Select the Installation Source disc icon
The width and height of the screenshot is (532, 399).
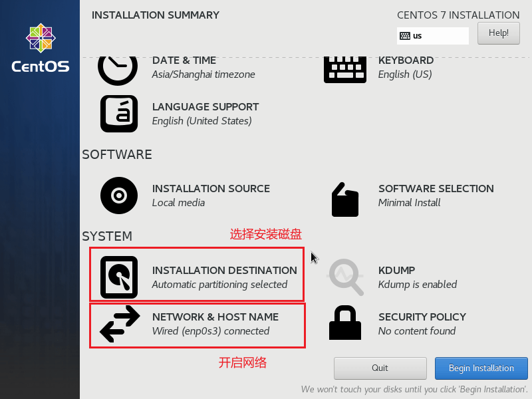pos(119,196)
